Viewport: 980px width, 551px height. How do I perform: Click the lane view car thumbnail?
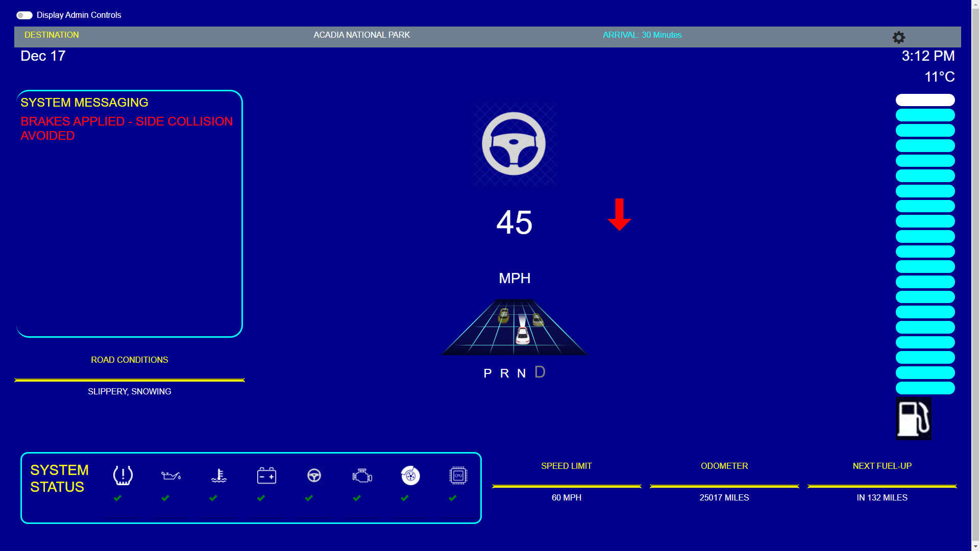tap(514, 327)
